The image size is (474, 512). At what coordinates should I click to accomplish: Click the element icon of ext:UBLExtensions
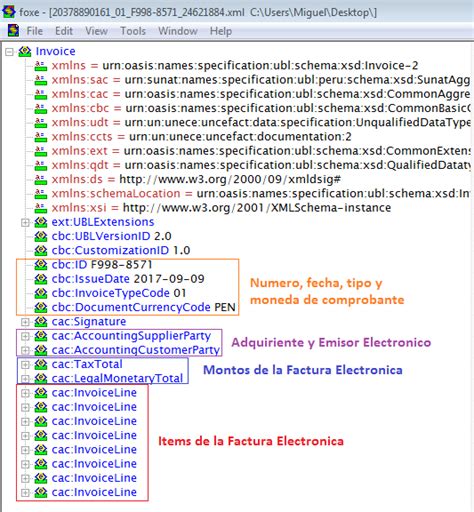(41, 222)
